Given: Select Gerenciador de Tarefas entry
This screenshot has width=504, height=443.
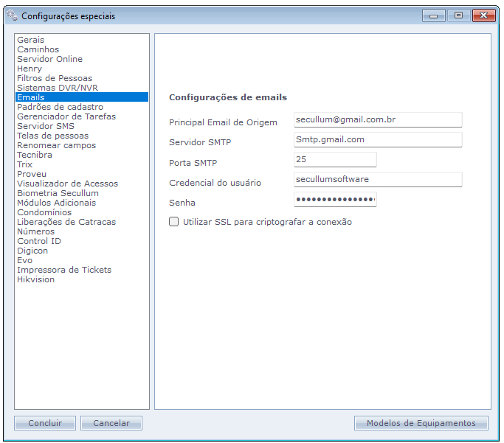Looking at the screenshot, I should click(x=66, y=116).
